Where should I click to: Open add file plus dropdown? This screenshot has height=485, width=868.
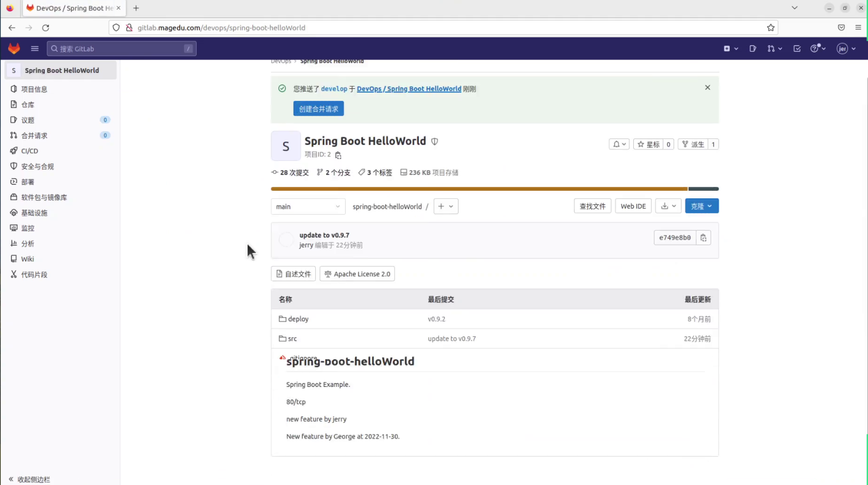pyautogui.click(x=445, y=207)
